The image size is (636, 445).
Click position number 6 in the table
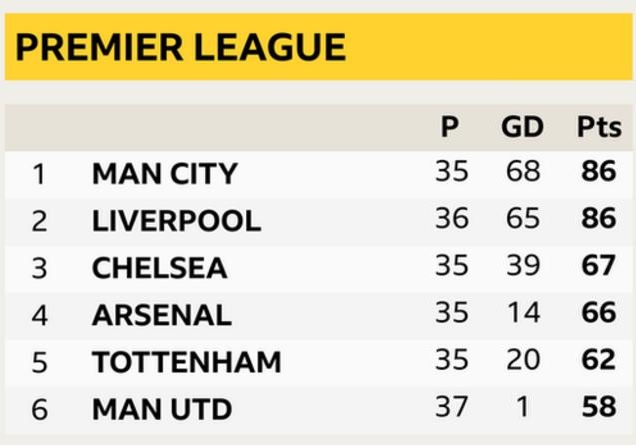point(39,409)
